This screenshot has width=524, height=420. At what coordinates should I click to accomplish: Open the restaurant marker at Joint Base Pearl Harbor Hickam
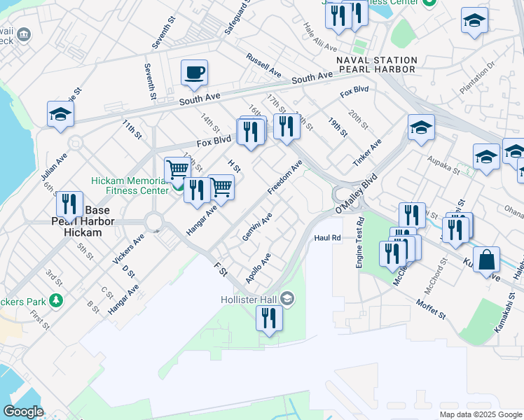70,206
